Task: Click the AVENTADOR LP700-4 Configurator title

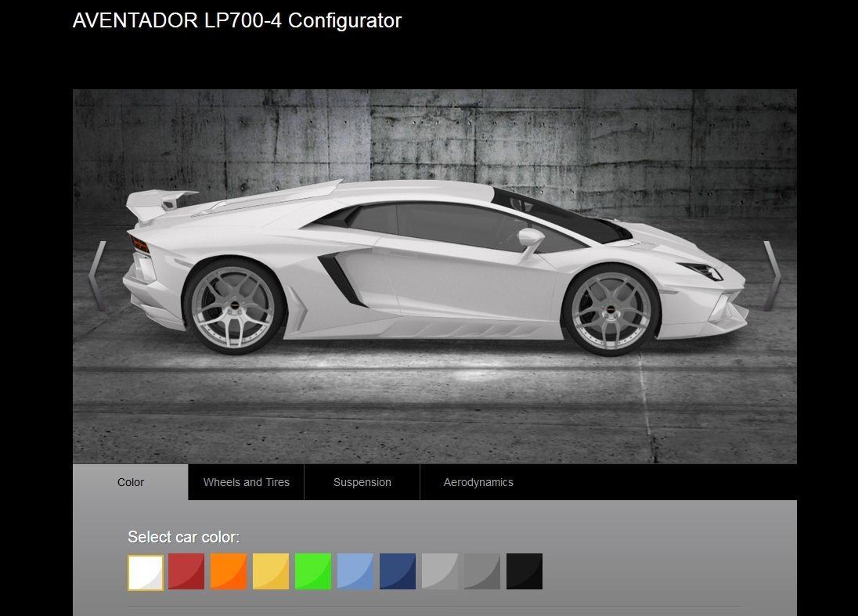Action: (x=237, y=20)
